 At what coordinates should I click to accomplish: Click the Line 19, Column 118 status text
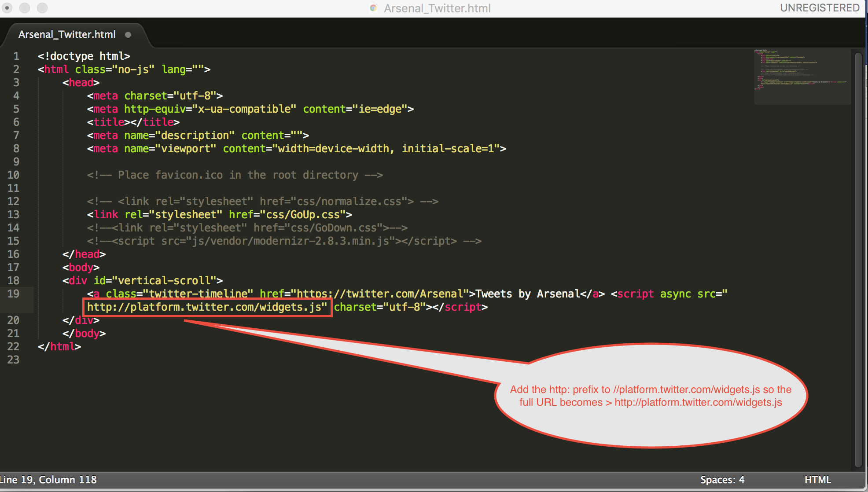tap(48, 480)
